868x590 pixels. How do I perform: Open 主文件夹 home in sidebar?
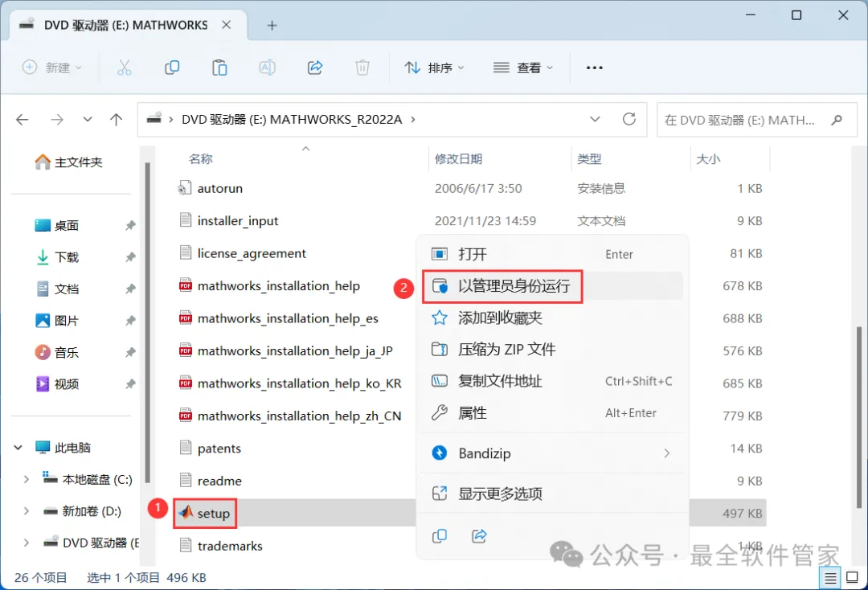[69, 162]
